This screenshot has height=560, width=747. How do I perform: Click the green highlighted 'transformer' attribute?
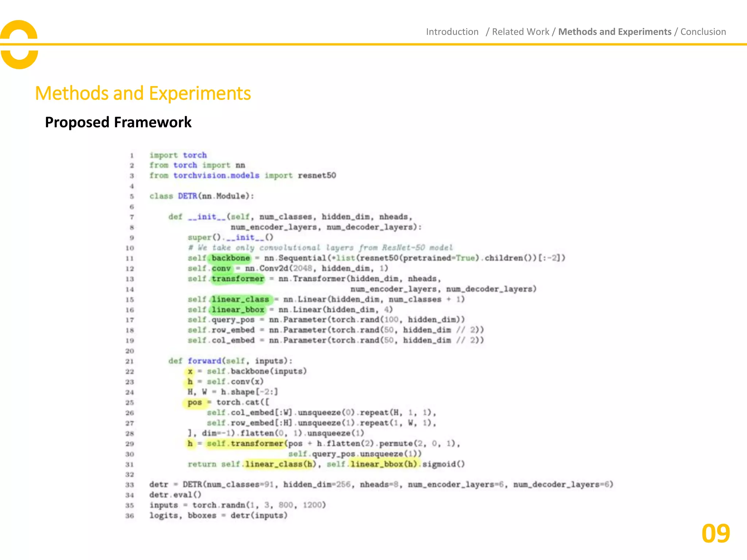(237, 279)
